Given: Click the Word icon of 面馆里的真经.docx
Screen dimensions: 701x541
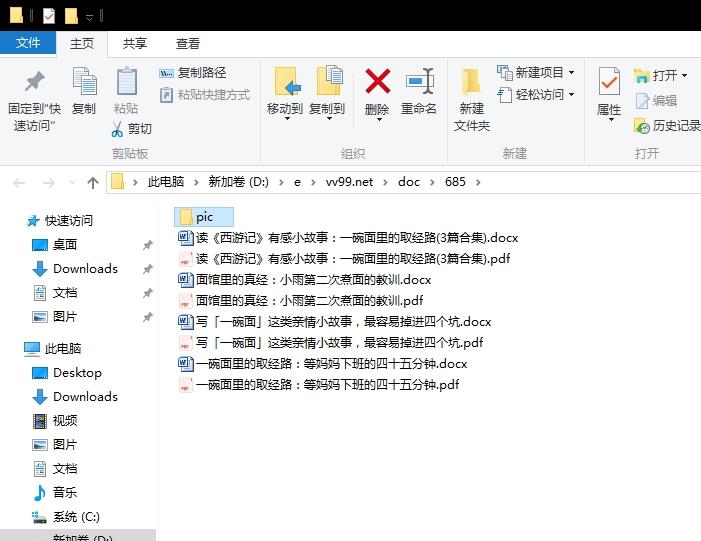Looking at the screenshot, I should [x=186, y=280].
